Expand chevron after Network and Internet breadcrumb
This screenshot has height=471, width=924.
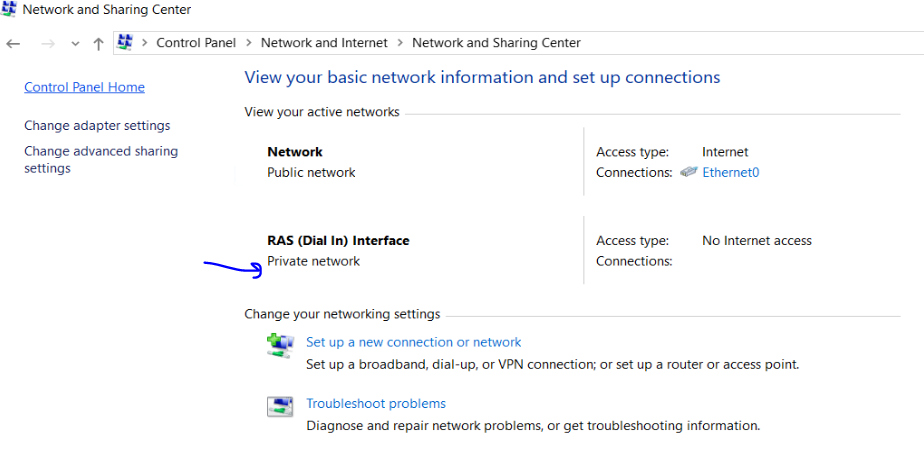tap(400, 43)
